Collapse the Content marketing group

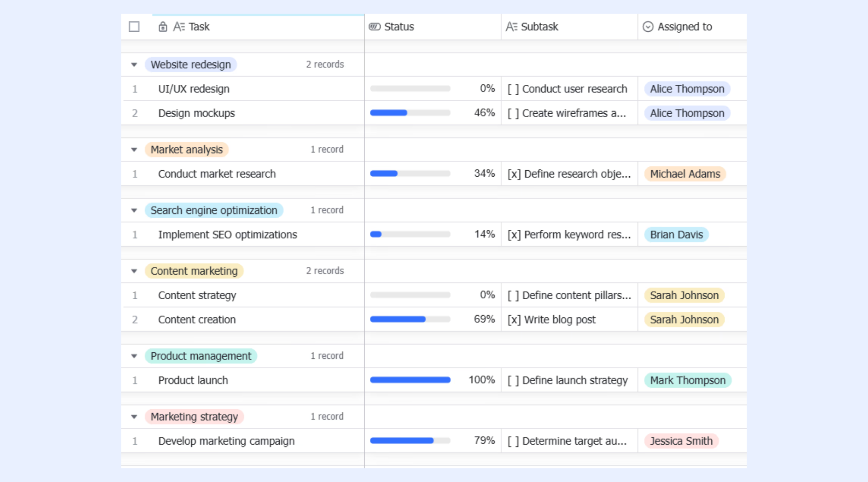(x=134, y=271)
